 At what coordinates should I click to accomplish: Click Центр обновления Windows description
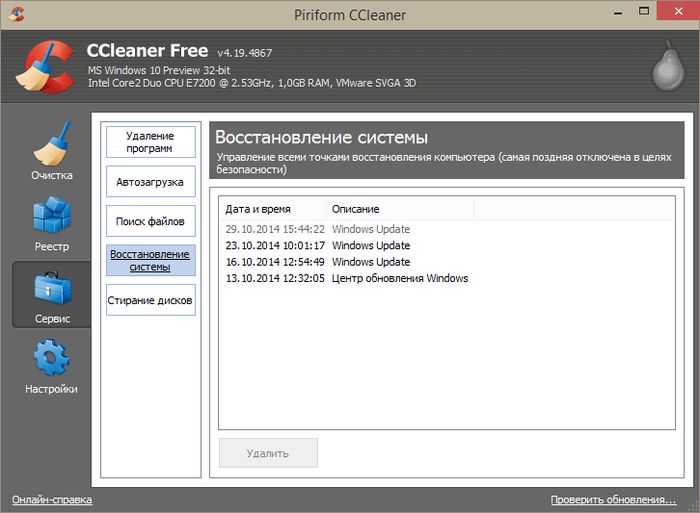[400, 278]
